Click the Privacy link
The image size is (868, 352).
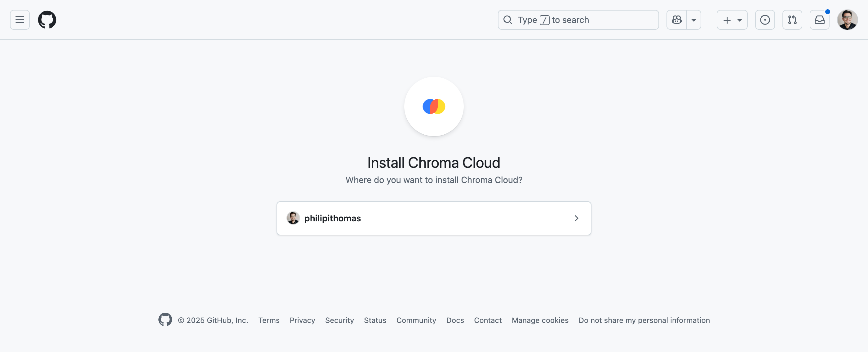tap(302, 320)
